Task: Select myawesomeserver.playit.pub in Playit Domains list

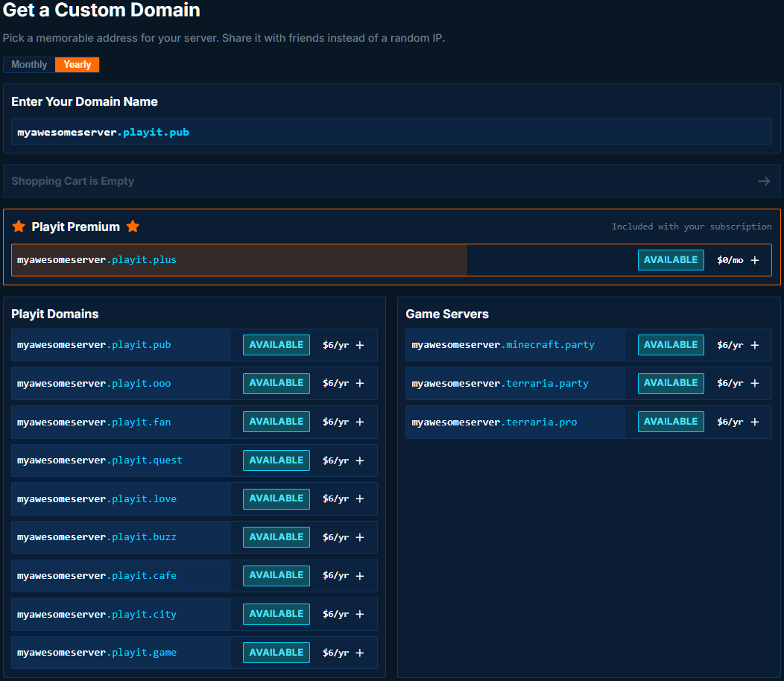Action: 94,345
